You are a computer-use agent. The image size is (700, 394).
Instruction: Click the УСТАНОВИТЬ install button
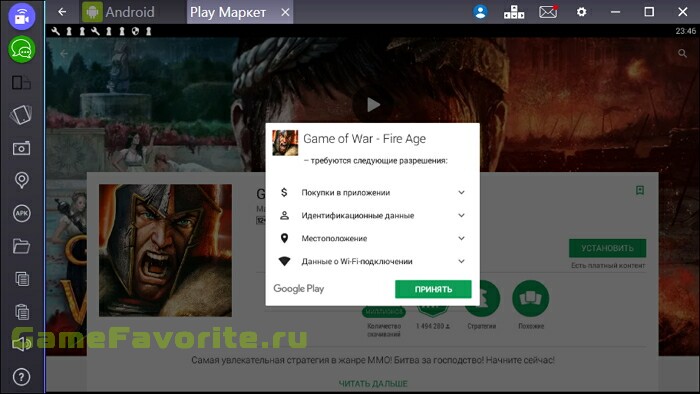pyautogui.click(x=607, y=248)
